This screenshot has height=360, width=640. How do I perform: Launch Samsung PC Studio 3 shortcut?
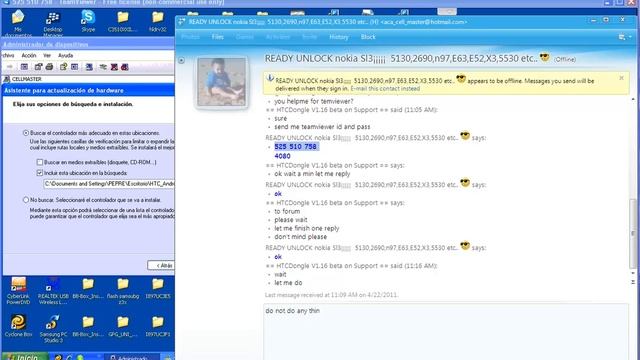point(53,328)
